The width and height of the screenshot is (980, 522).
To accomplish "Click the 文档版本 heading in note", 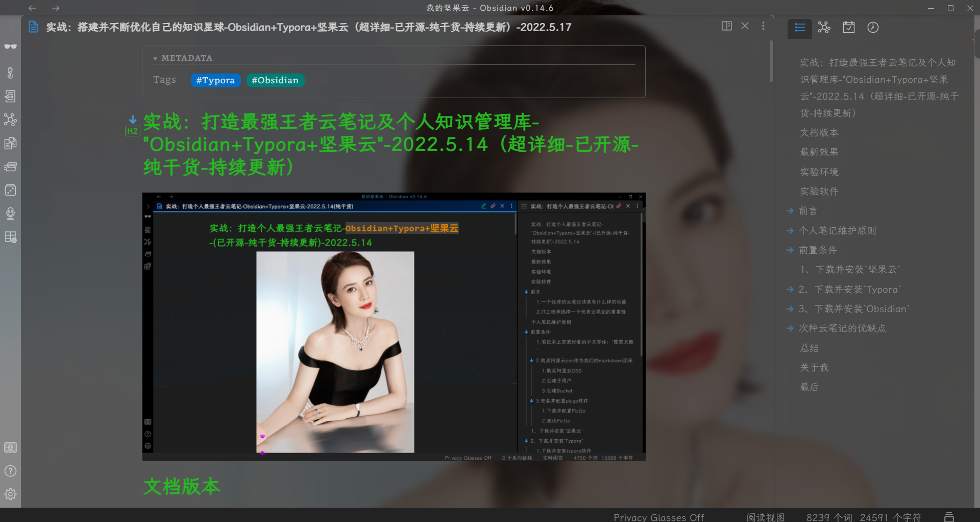I will [x=182, y=486].
